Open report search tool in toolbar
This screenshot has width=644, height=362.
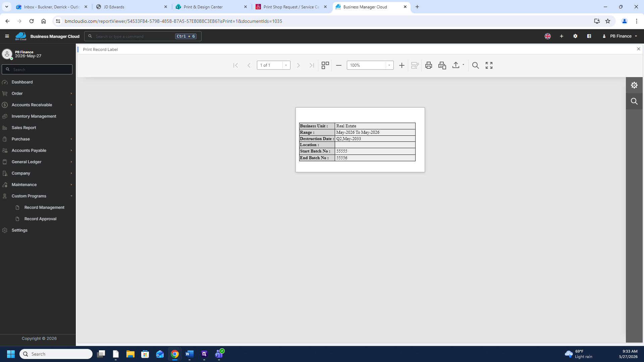tap(475, 65)
